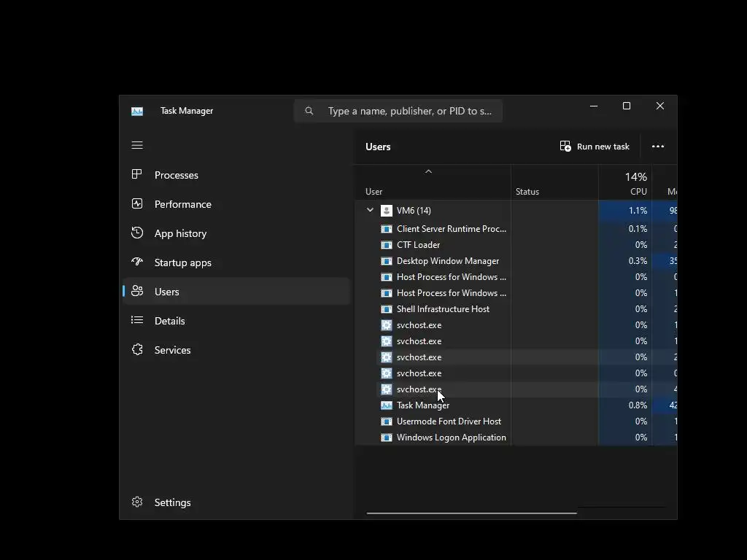Open the Processes page
Image resolution: width=747 pixels, height=560 pixels.
236,175
